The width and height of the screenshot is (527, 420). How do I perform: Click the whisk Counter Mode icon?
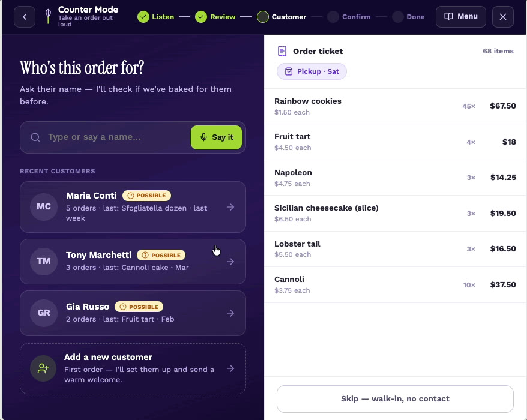tap(49, 16)
